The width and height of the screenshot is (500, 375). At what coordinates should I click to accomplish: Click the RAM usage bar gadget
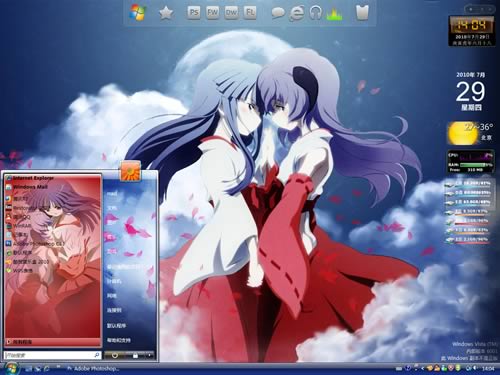471,165
